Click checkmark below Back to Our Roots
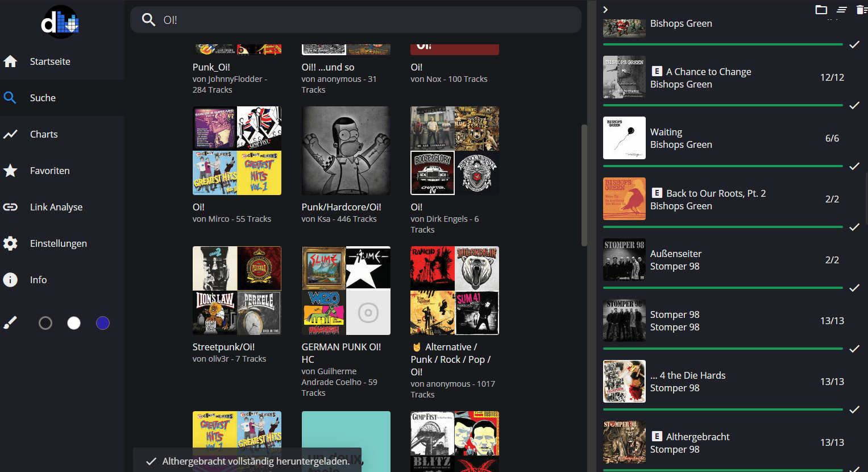Viewport: 868px width, 472px height. click(854, 227)
